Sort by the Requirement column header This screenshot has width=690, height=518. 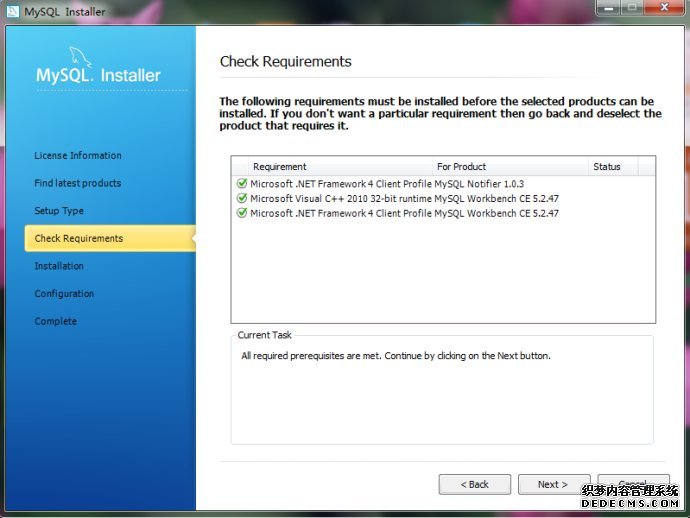tap(280, 167)
